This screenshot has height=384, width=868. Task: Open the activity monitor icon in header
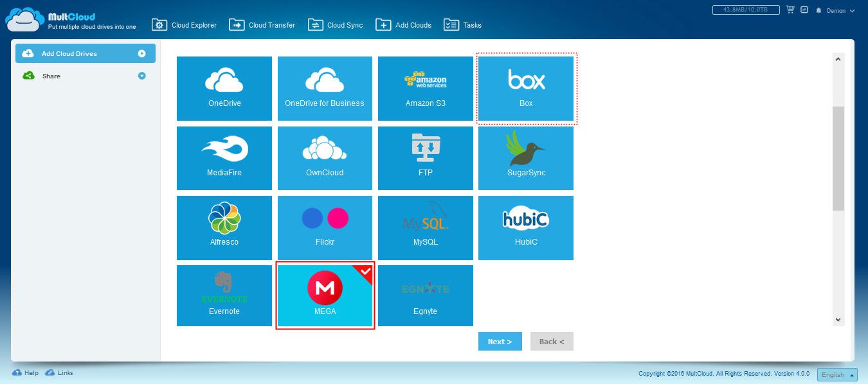(x=804, y=10)
